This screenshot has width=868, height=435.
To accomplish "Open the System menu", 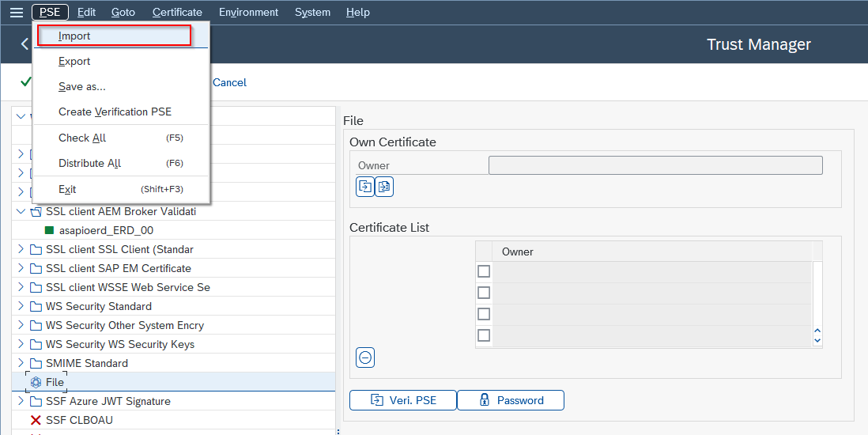I will (x=312, y=12).
